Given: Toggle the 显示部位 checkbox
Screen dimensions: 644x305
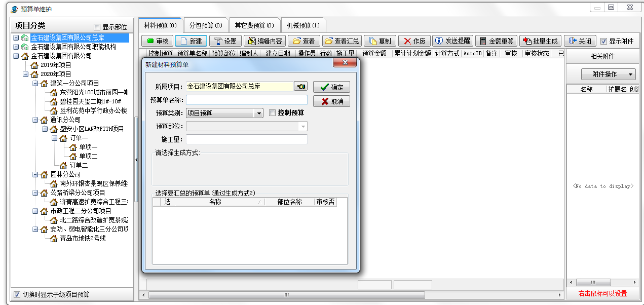Looking at the screenshot, I should (x=97, y=27).
